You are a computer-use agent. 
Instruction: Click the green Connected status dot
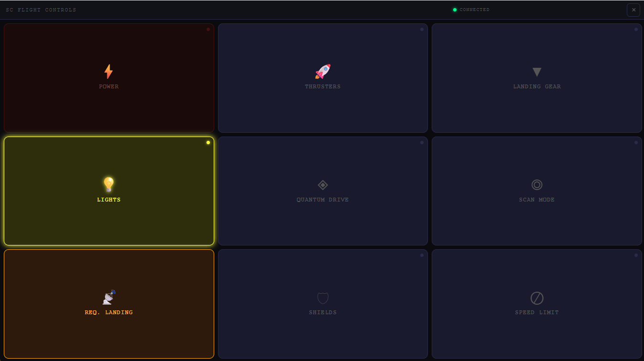click(x=455, y=10)
